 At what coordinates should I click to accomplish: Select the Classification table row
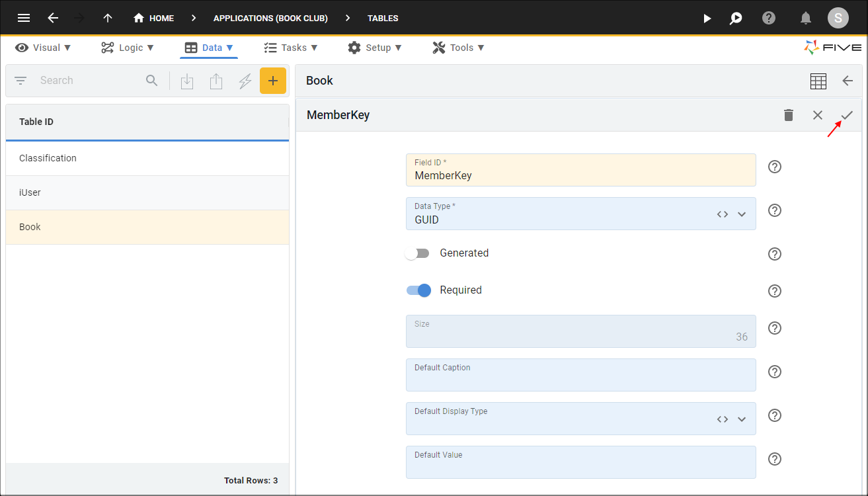point(147,158)
